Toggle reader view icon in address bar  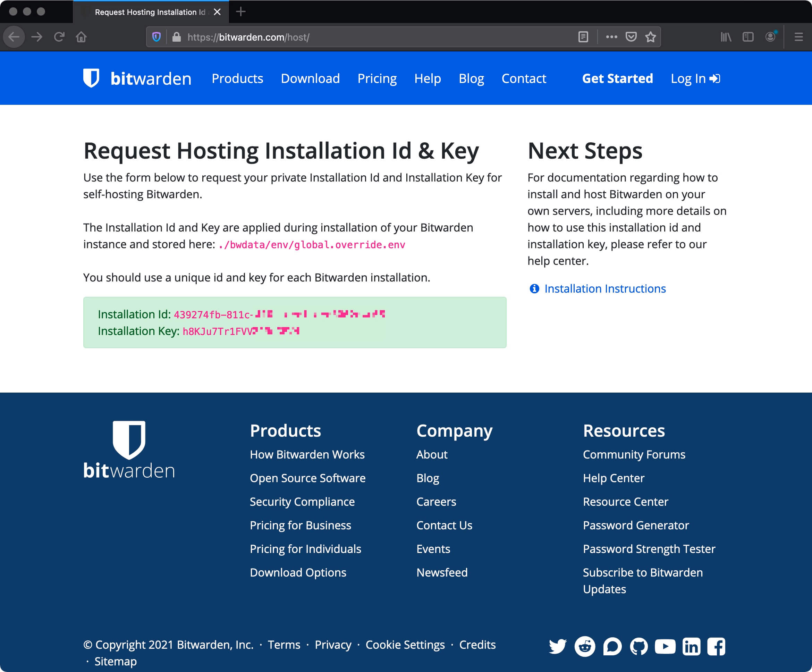pyautogui.click(x=583, y=37)
